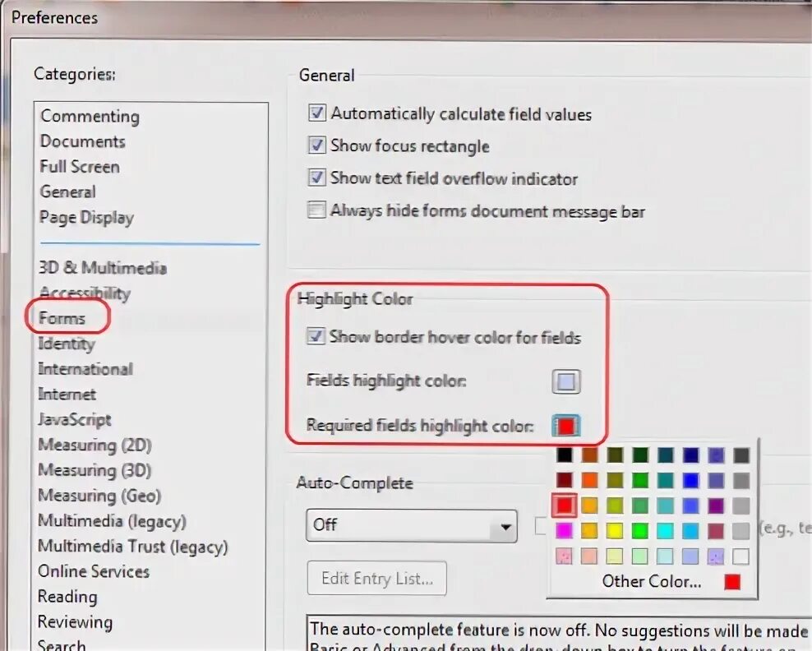Click the Required fields highlight color swatch
This screenshot has width=812, height=651.
(566, 427)
